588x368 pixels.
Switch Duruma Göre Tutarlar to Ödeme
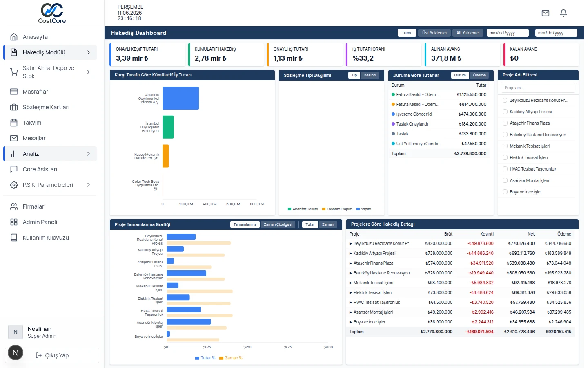point(479,75)
